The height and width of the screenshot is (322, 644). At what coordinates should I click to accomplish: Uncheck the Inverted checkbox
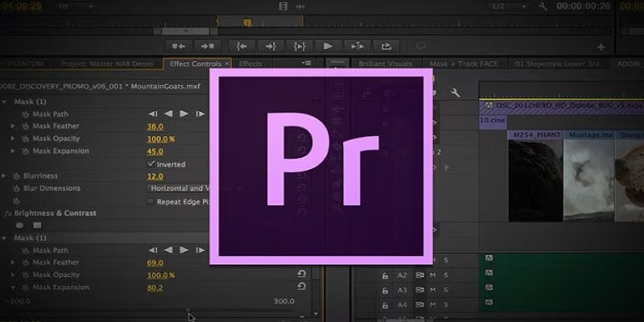(x=151, y=164)
